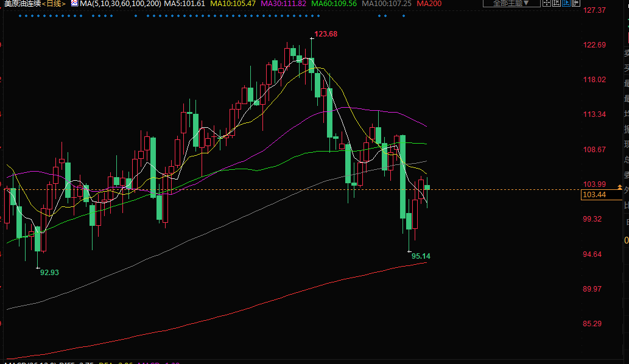Viewport: 629px width, 364px height.
Task: Click the small chart icon before MA label
Action: click(x=74, y=4)
